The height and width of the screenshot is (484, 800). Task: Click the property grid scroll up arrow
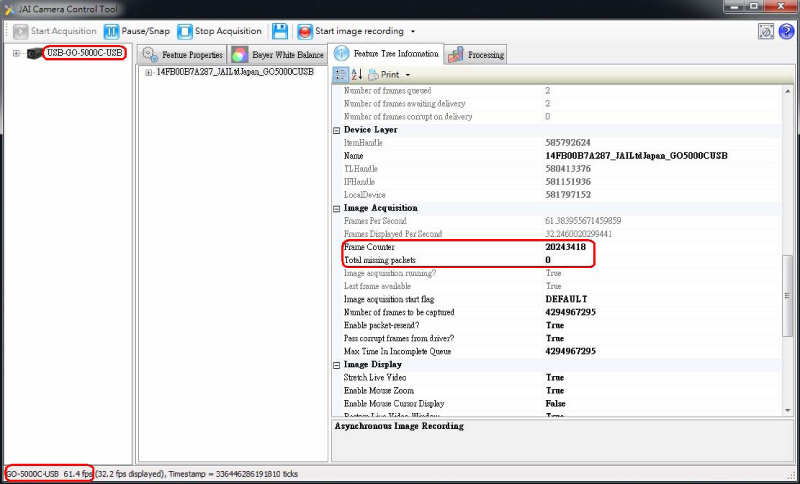click(787, 91)
